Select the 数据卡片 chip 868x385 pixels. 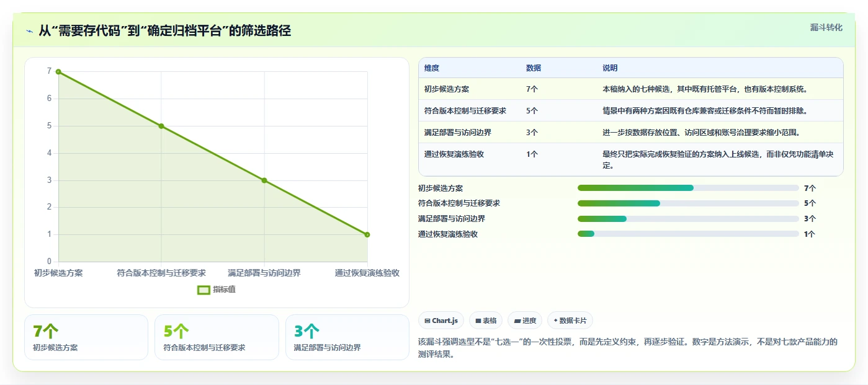point(570,321)
